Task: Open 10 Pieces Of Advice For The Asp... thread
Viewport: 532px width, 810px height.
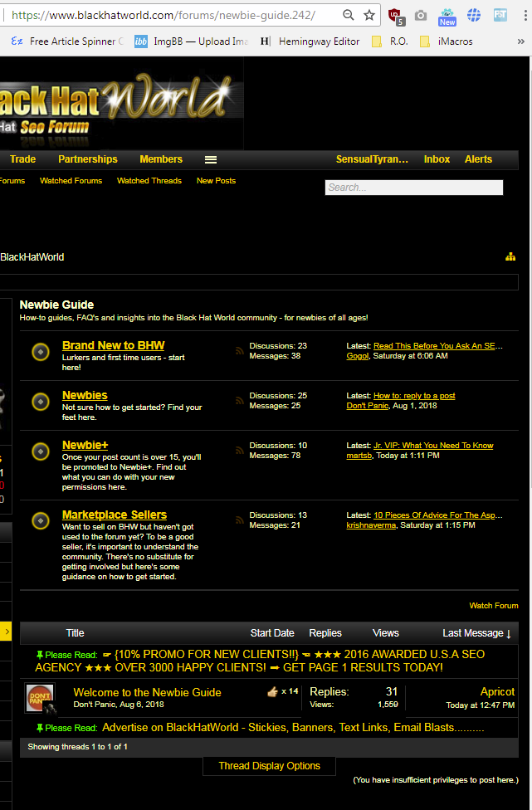Action: click(438, 515)
